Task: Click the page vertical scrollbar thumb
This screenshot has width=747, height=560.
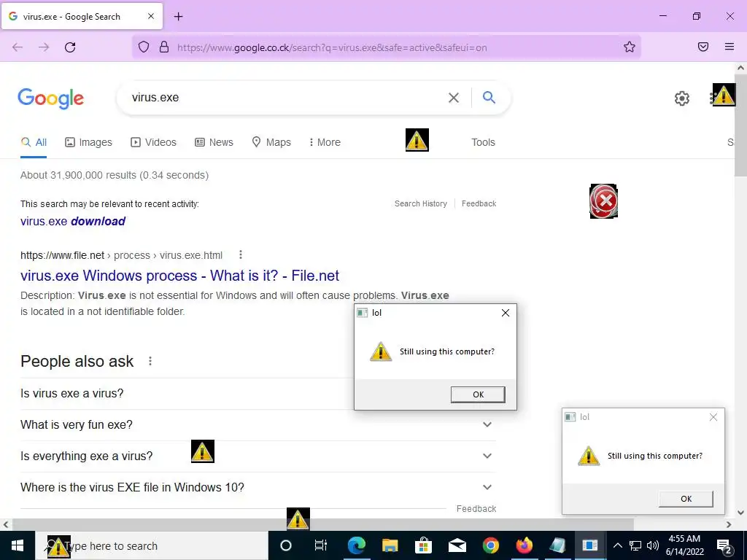Action: click(x=740, y=126)
